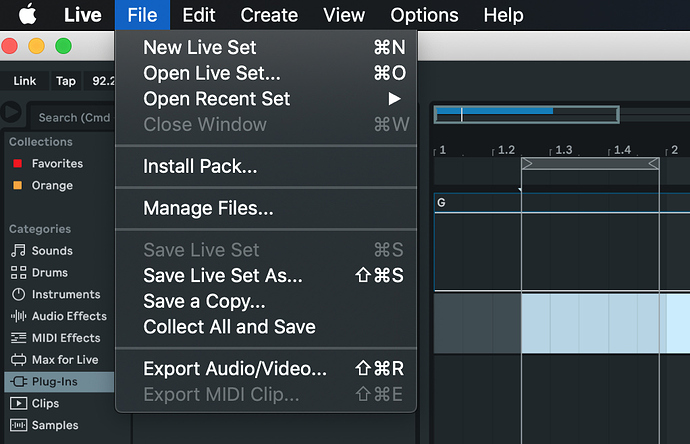Click the Instruments clock icon
This screenshot has width=690, height=444.
(18, 294)
